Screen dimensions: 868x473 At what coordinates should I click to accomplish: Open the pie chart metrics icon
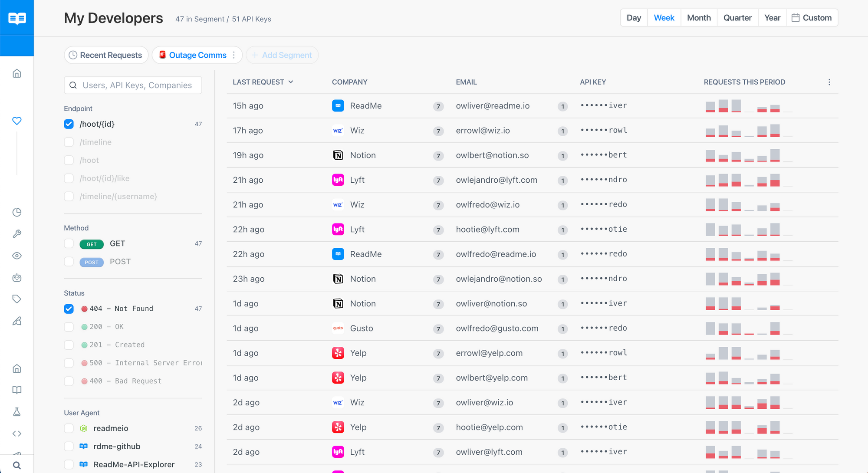tap(17, 212)
